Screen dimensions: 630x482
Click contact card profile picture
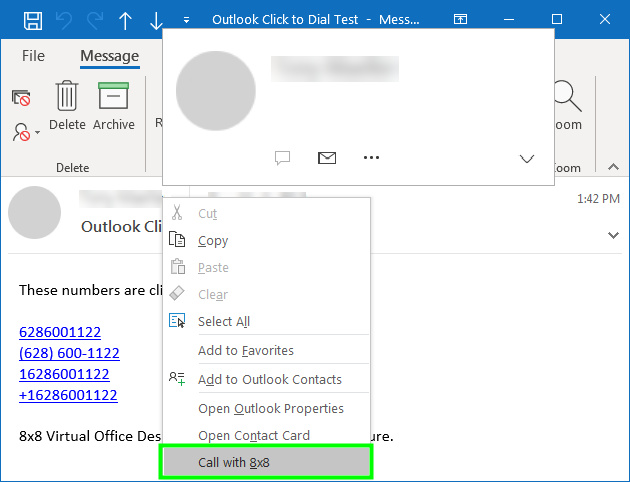[x=216, y=91]
